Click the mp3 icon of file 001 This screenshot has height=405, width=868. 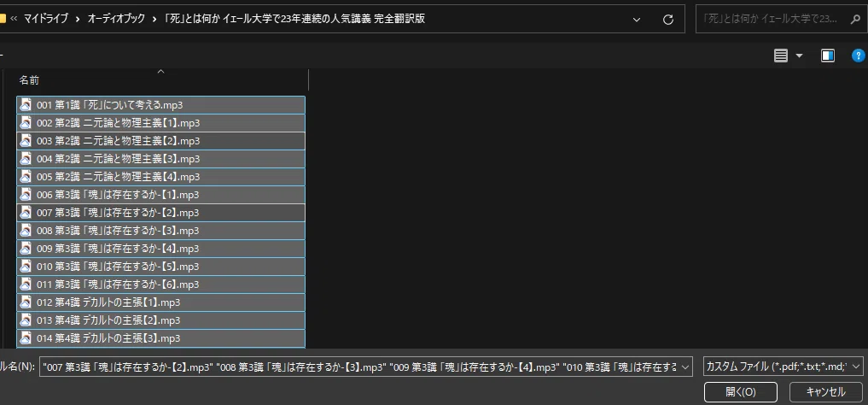click(26, 105)
